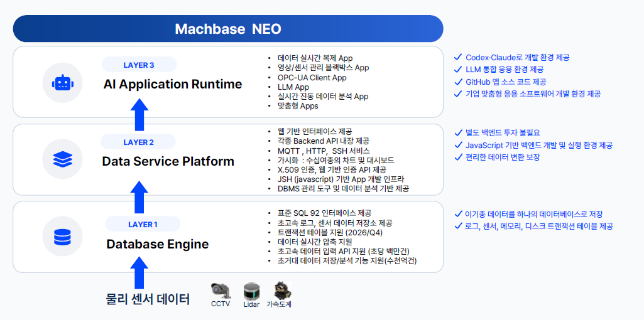Select the accelerometer device image above 가속도계
Screen dimensions: 644x320
pos(283,291)
